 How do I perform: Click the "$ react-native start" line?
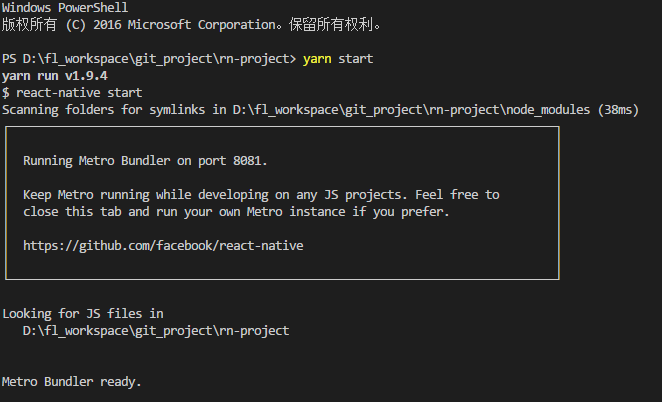pyautogui.click(x=72, y=92)
